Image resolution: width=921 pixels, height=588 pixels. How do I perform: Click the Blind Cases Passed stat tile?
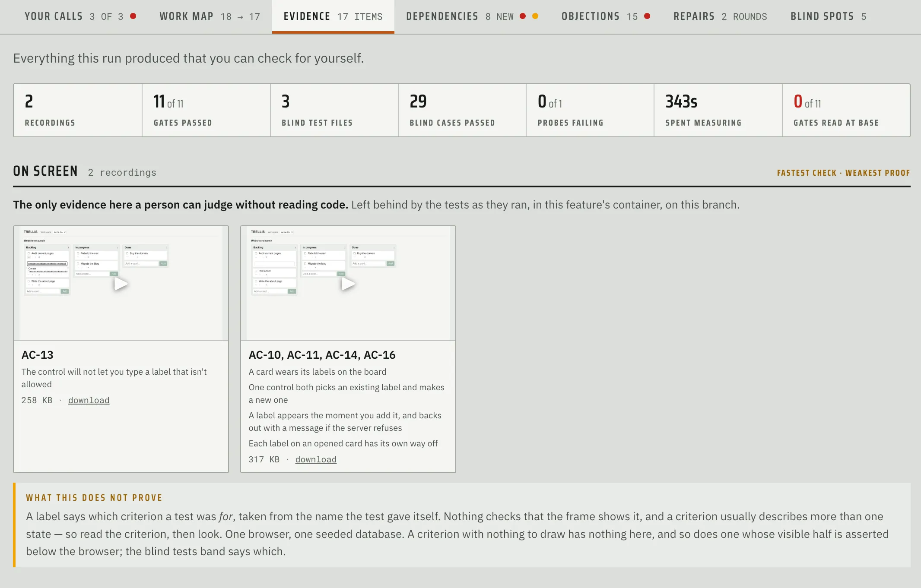coord(462,111)
